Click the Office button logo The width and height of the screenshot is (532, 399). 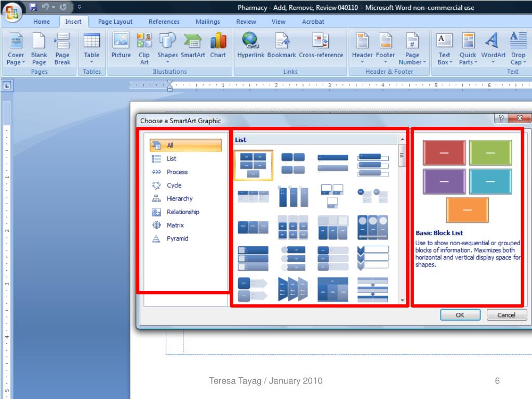(12, 12)
